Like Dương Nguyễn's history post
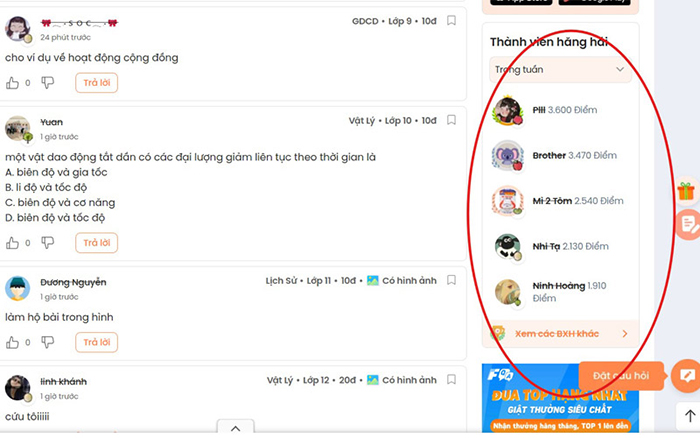This screenshot has width=700, height=438. click(x=12, y=343)
